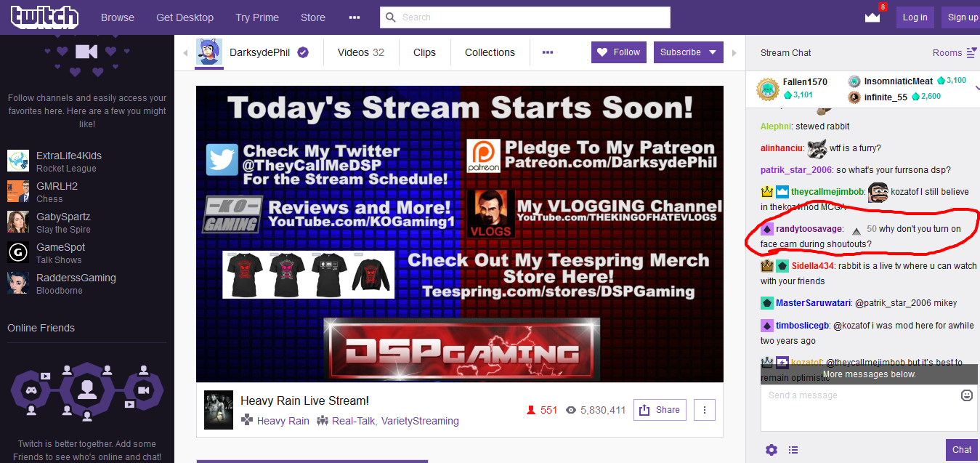Viewport: 980px width, 463px height.
Task: Switch to the Videos tab
Action: click(360, 52)
